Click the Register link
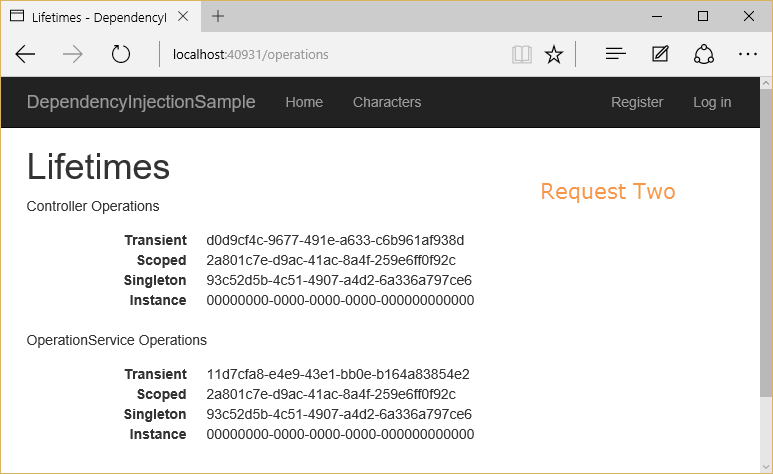The width and height of the screenshot is (773, 474). click(x=637, y=102)
